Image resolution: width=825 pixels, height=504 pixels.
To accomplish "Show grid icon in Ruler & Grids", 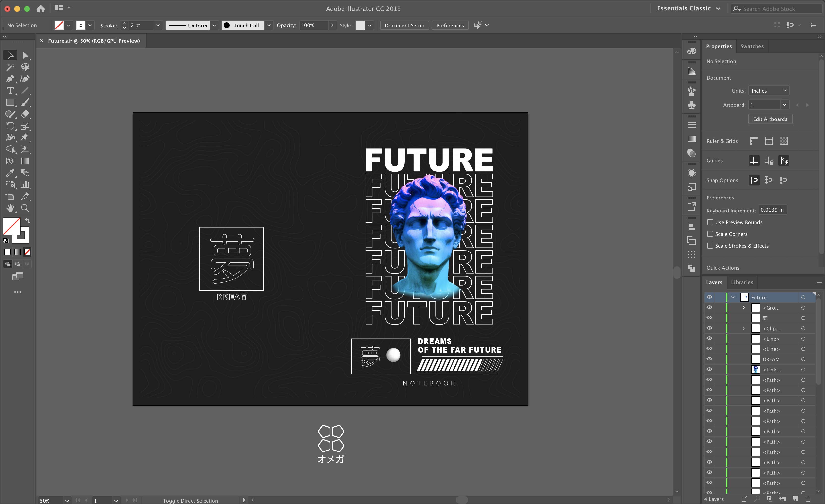I will 769,141.
